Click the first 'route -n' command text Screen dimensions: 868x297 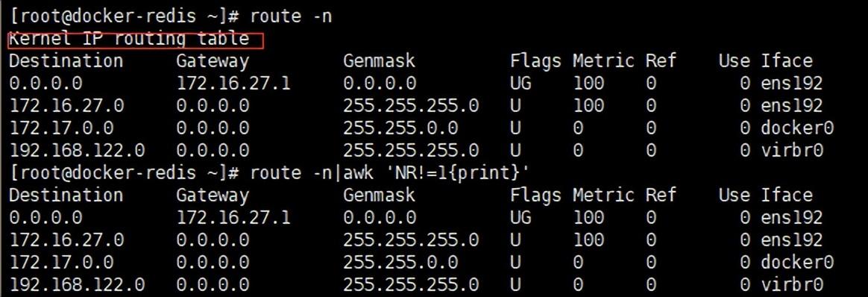[291, 16]
